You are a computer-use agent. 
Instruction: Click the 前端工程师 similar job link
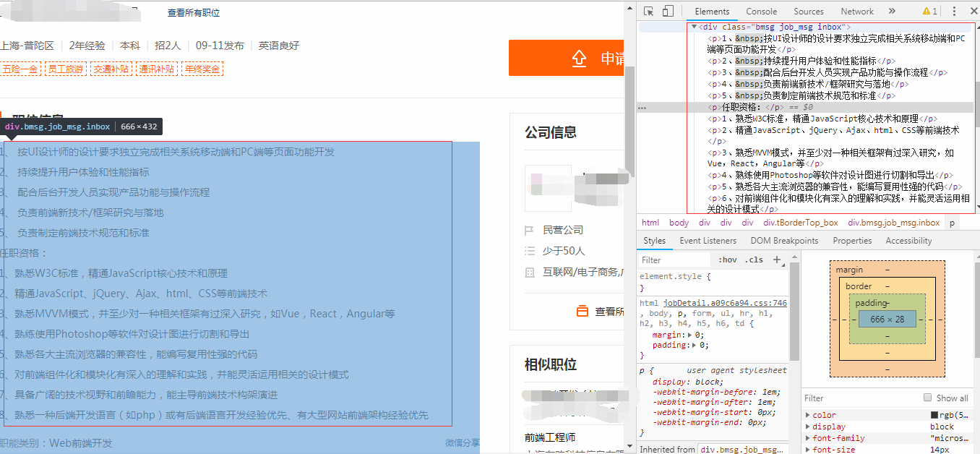tap(550, 437)
